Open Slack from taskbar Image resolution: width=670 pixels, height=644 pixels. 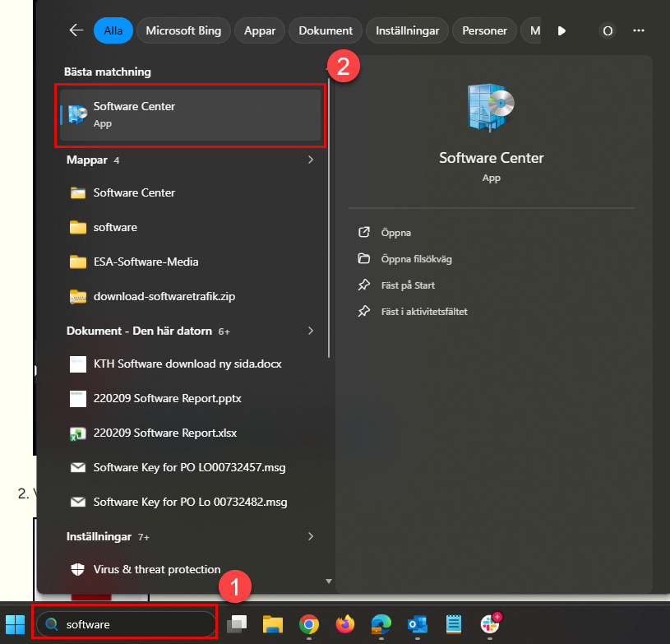coord(490,624)
